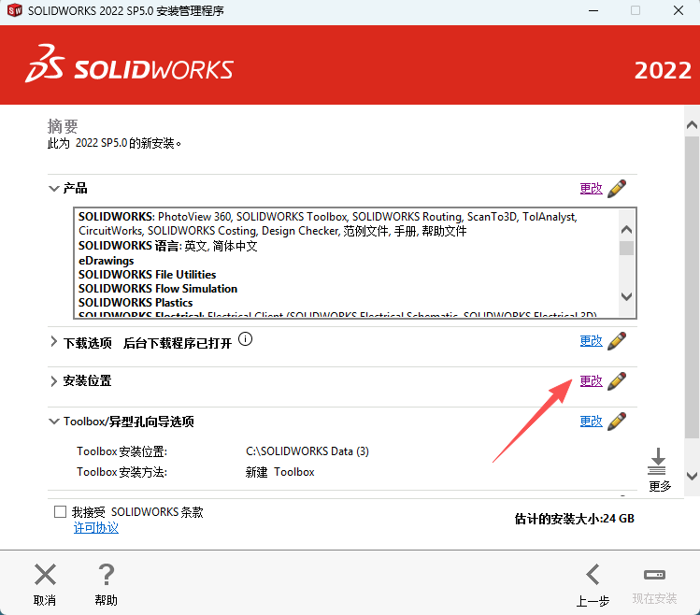Image resolution: width=700 pixels, height=615 pixels.
Task: Click the main summary scrollbar thumb
Action: coord(692,287)
